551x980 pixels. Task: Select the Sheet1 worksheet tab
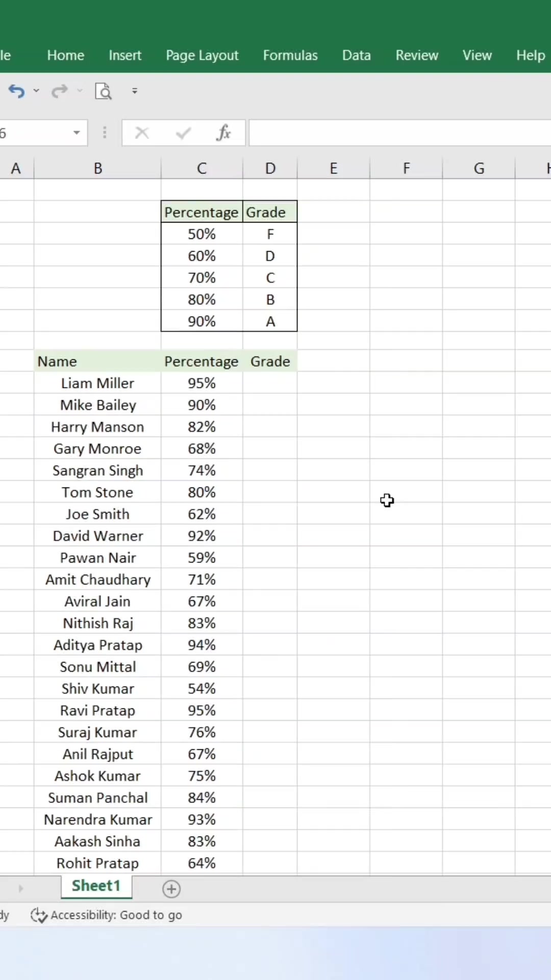[96, 886]
